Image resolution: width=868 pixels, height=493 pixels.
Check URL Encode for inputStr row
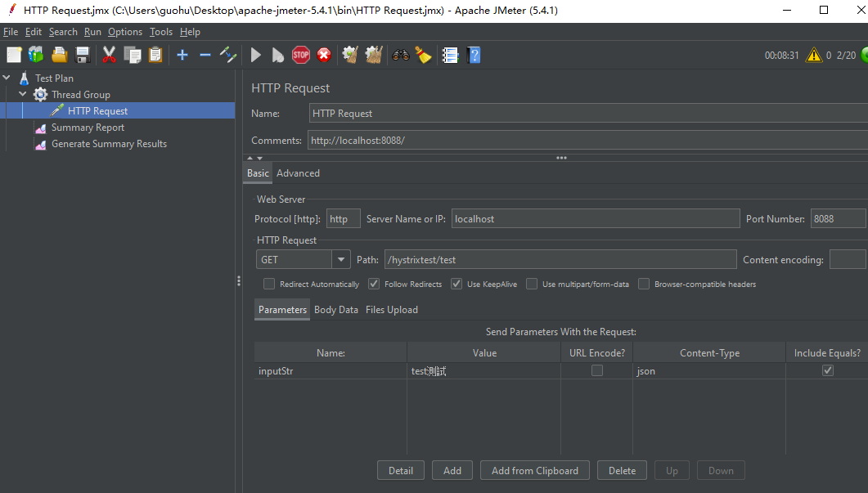[x=596, y=370]
